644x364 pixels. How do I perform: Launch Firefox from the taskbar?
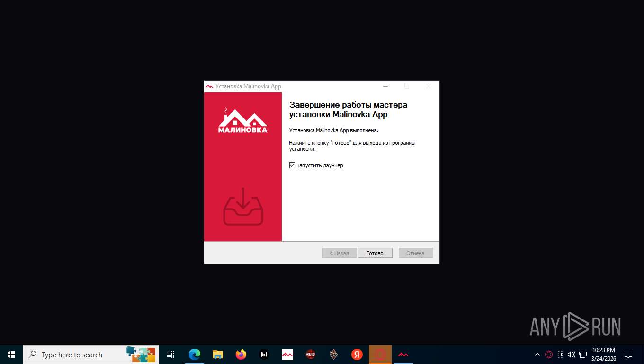click(241, 355)
